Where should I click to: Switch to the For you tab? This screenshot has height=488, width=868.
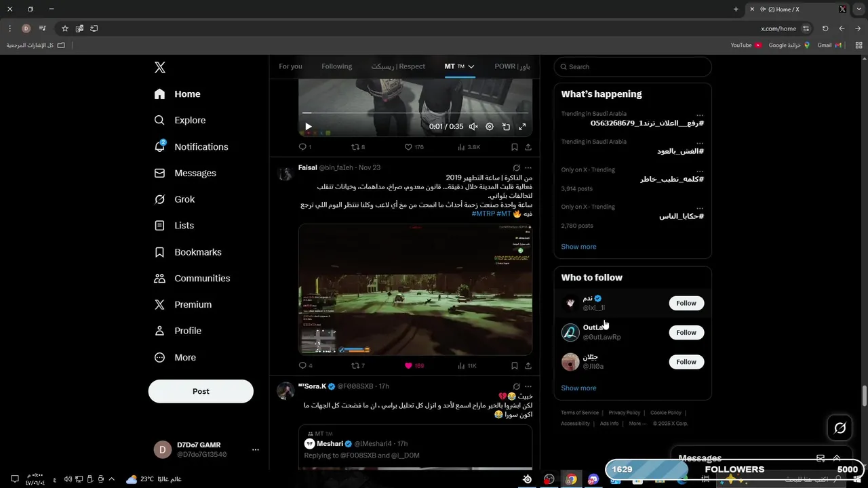tap(290, 66)
